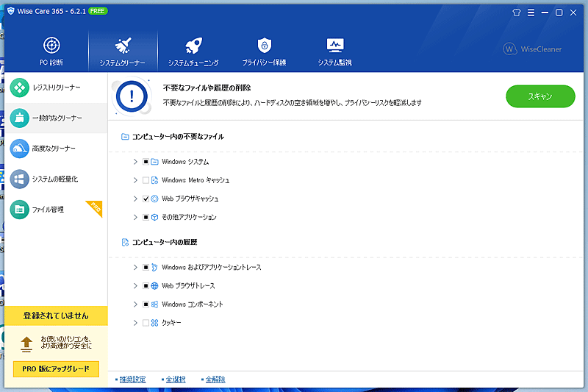The height and width of the screenshot is (392, 588).
Task: Click the システムの軽量化 Windows icon
Action: [x=20, y=179]
